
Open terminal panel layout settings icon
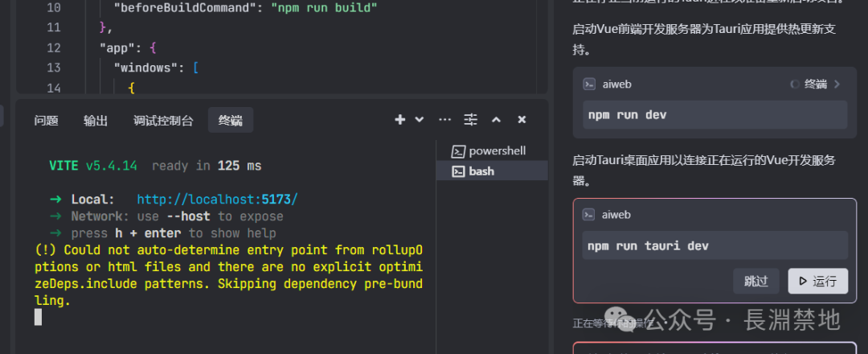[470, 120]
